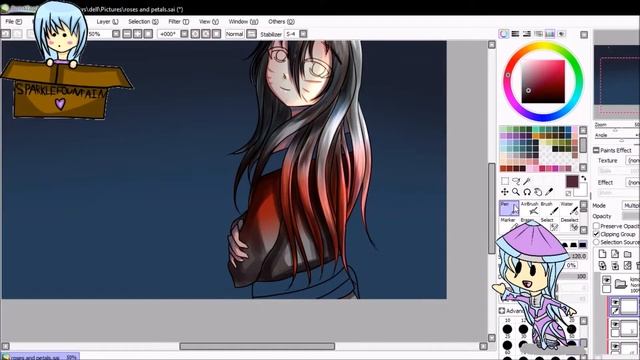Open the Stabilizer S-4 dropdown
The image size is (640, 360).
click(303, 34)
